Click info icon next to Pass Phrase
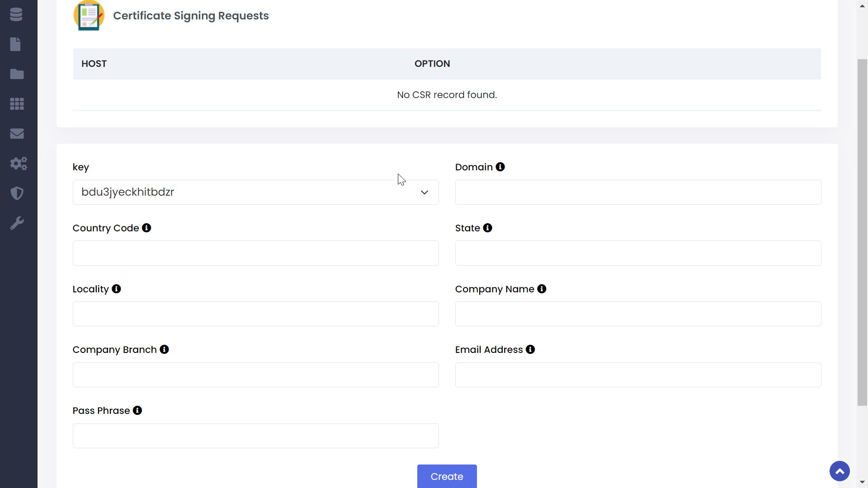Screen dimensions: 868x488 [137, 411]
